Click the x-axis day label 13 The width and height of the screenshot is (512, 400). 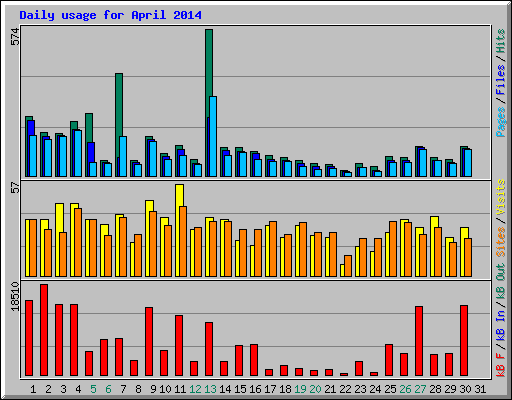(x=210, y=389)
